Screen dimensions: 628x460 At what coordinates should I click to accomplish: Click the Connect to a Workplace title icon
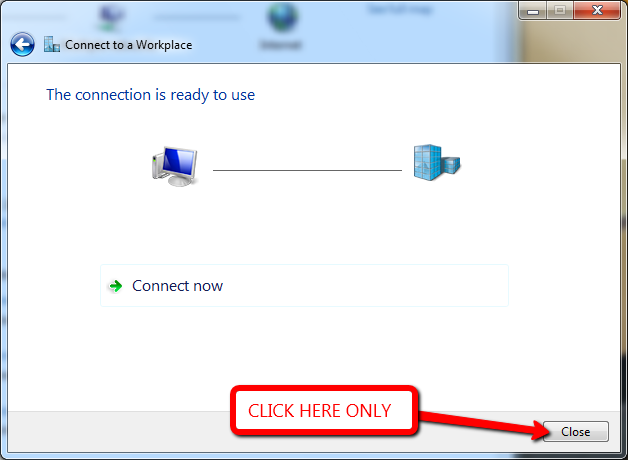[x=52, y=44]
